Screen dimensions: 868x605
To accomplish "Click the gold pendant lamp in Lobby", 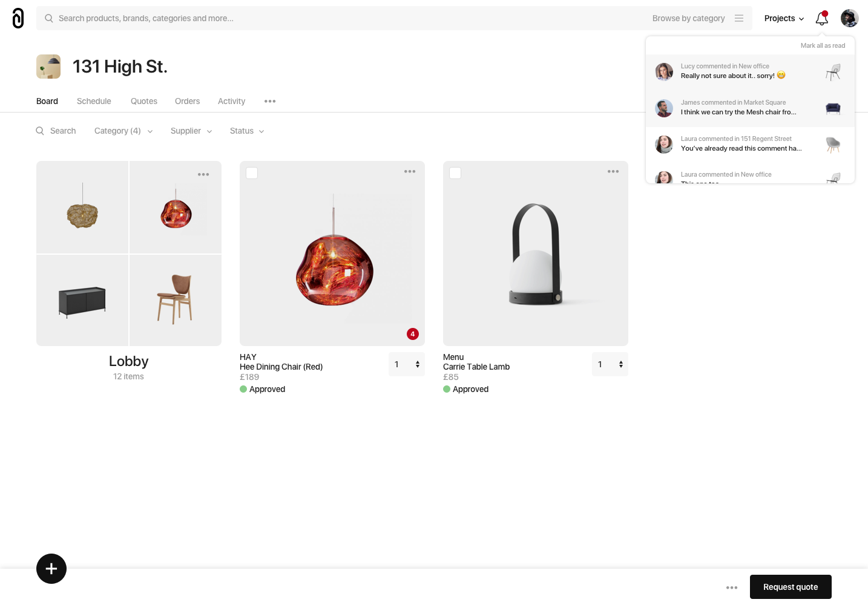I will 82,207.
